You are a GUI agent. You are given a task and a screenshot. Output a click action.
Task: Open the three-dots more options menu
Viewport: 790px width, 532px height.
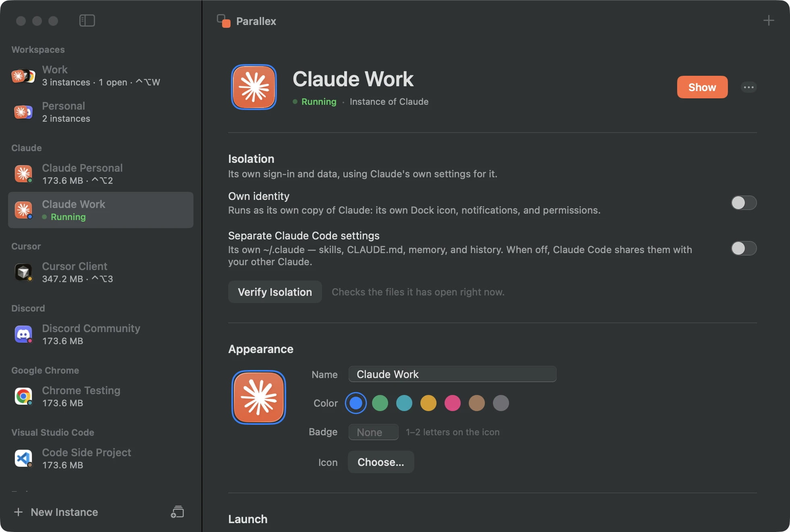[749, 87]
